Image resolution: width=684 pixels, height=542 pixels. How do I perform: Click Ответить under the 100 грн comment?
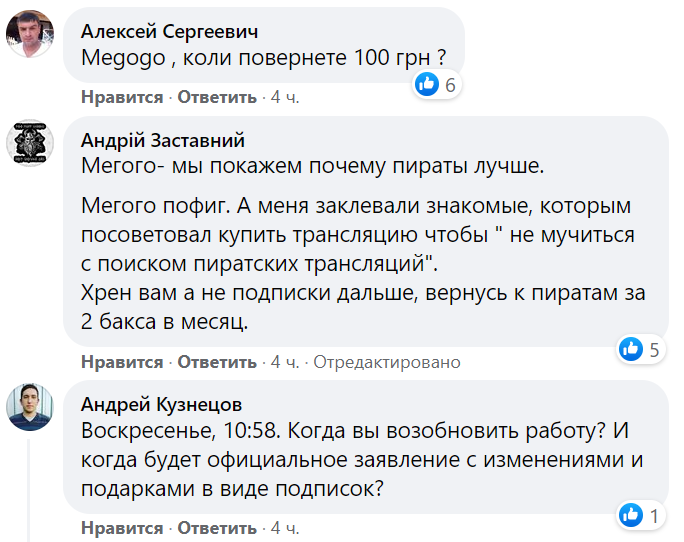pyautogui.click(x=216, y=97)
